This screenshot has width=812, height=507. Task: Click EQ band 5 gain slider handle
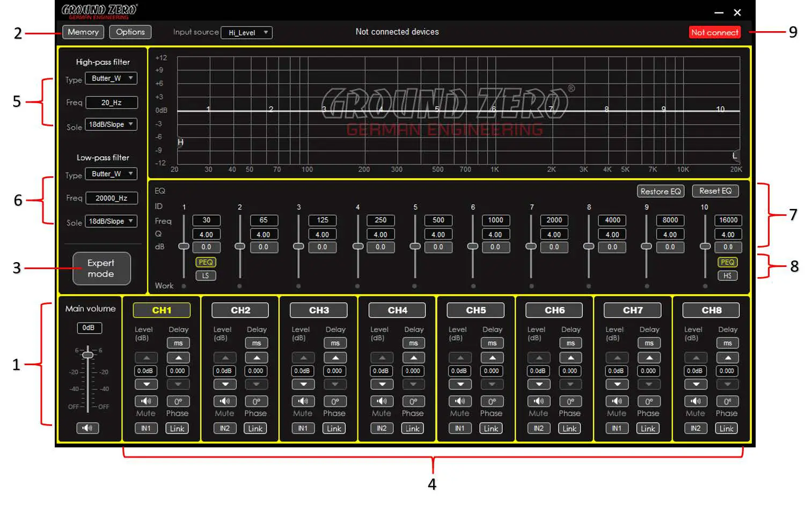click(x=415, y=246)
